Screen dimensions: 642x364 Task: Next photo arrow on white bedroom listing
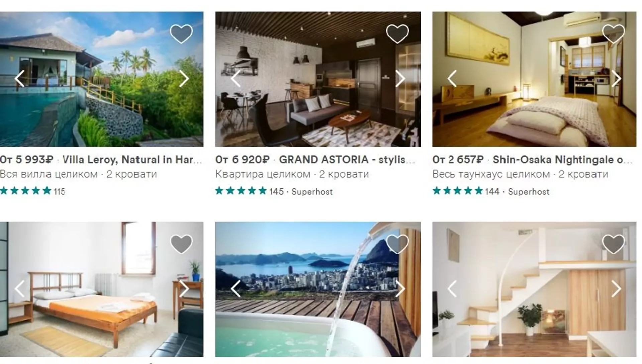click(184, 289)
